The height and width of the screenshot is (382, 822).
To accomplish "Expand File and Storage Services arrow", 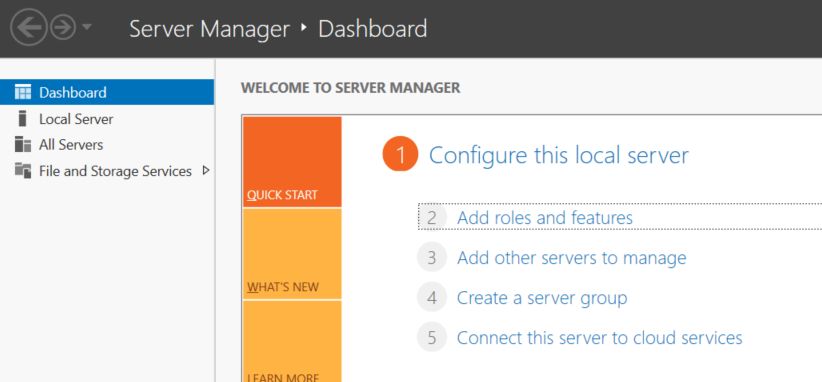I will [x=206, y=170].
